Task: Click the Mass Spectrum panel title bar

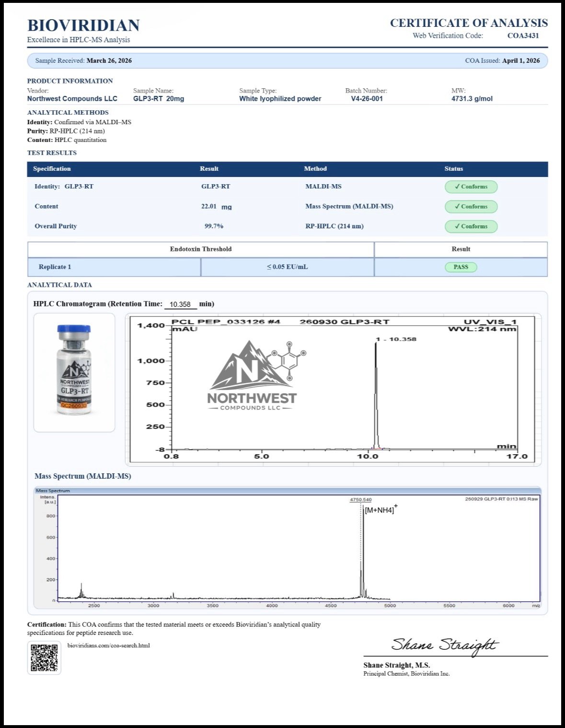Action: pos(288,491)
